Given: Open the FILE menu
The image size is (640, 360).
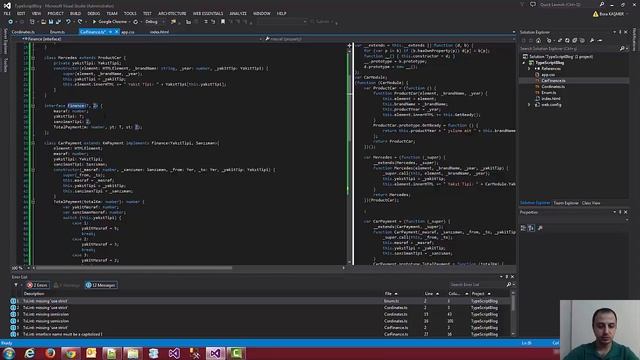Looking at the screenshot, I should click(x=7, y=13).
